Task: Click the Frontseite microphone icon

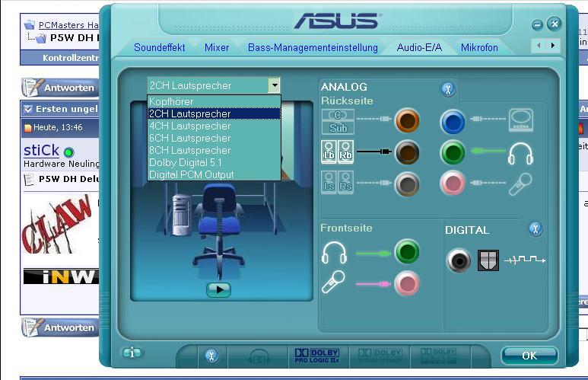Action: click(x=333, y=282)
